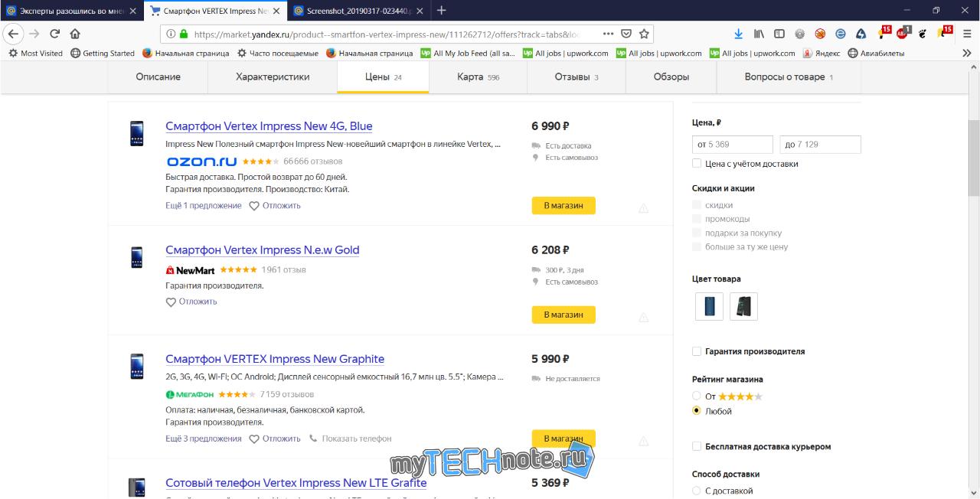The image size is (980, 499).
Task: Open the Firefox hamburger menu
Action: click(x=967, y=34)
